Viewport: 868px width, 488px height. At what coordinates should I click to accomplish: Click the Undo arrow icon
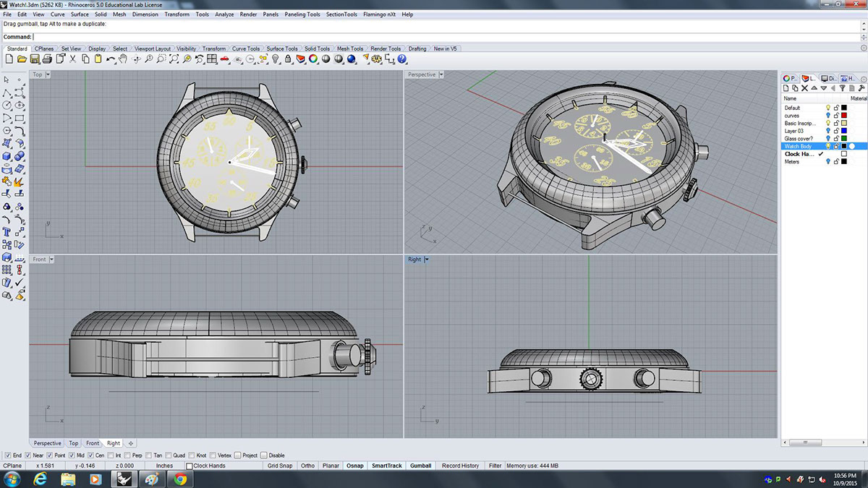point(111,59)
